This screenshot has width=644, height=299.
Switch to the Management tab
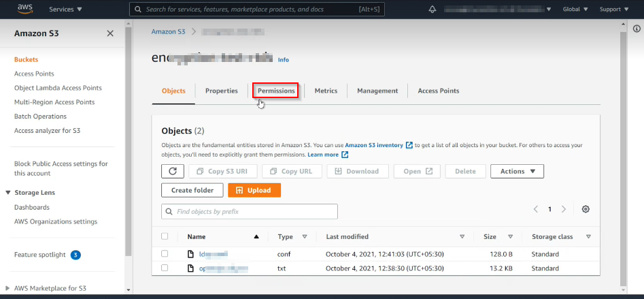click(x=377, y=91)
